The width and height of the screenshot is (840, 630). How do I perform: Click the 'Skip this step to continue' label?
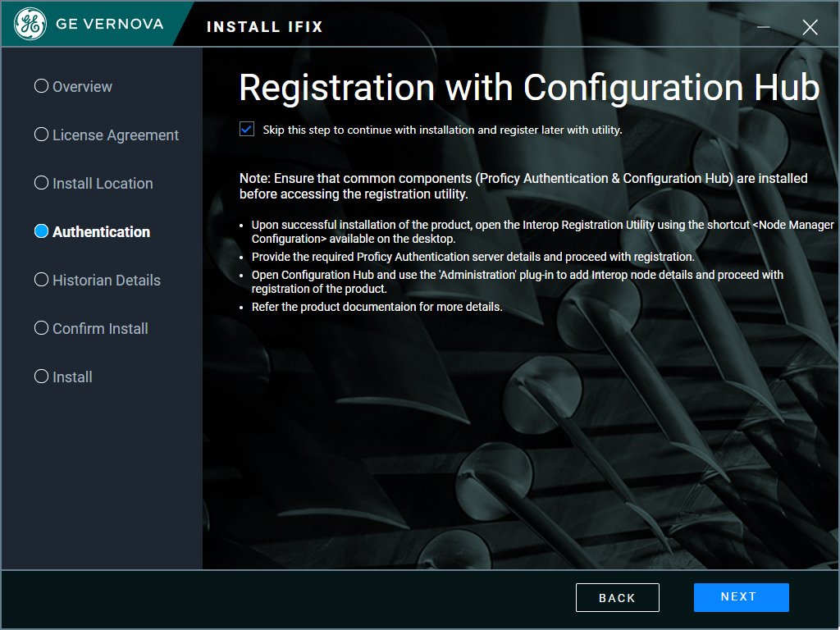pos(442,130)
